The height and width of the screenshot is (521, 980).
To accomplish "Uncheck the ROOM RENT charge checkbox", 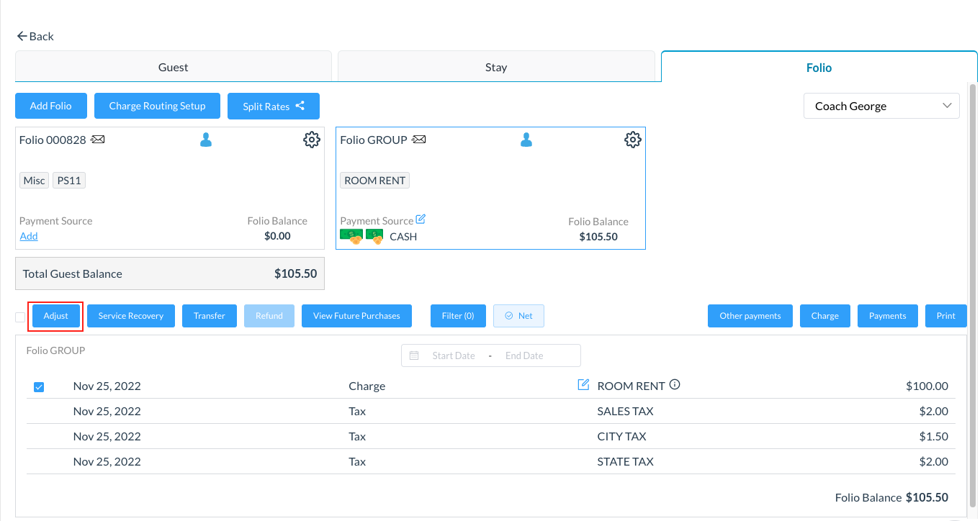I will (39, 387).
